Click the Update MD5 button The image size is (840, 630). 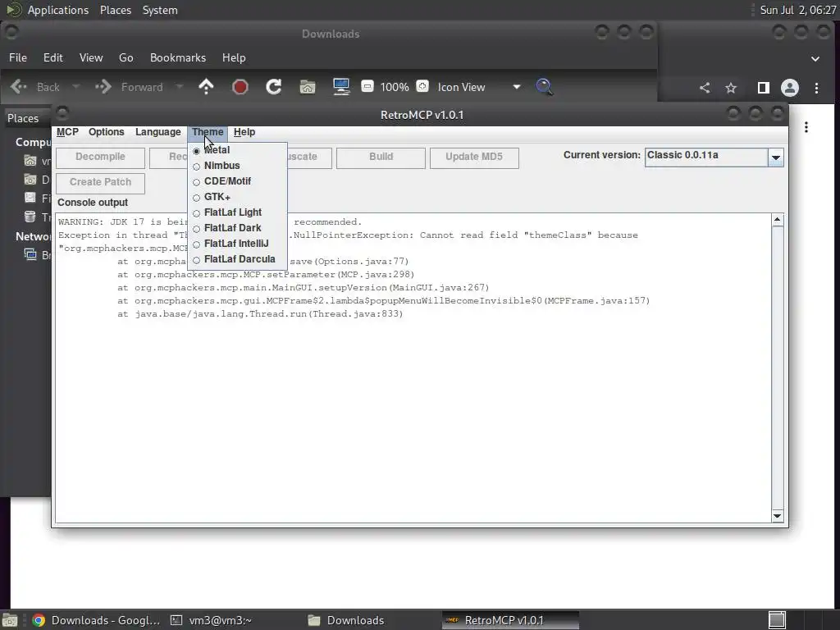pyautogui.click(x=474, y=157)
